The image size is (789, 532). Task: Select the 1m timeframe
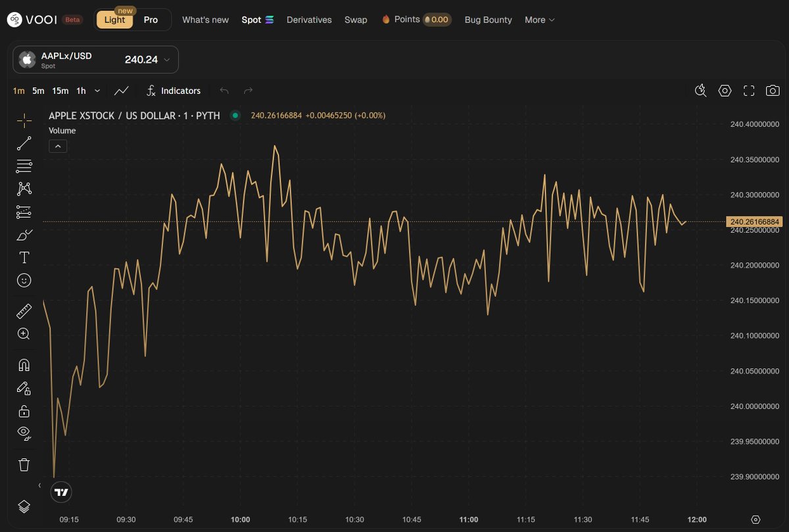point(18,91)
